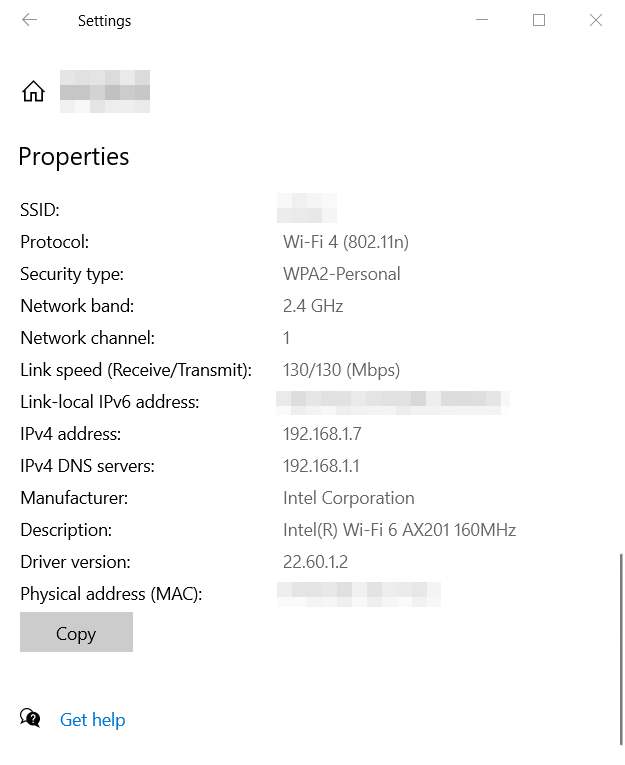Click the Wi-Fi 4 (802.11n) protocol value
The image size is (625, 765).
tap(346, 242)
